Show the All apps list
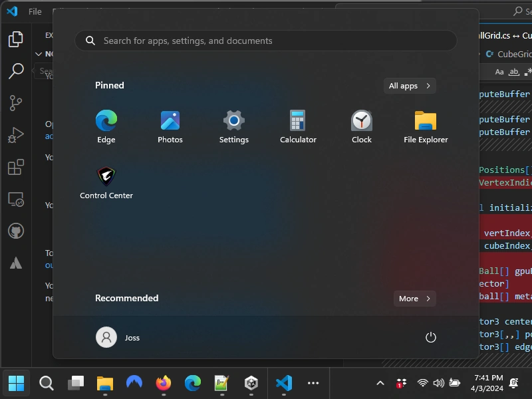 click(x=410, y=86)
